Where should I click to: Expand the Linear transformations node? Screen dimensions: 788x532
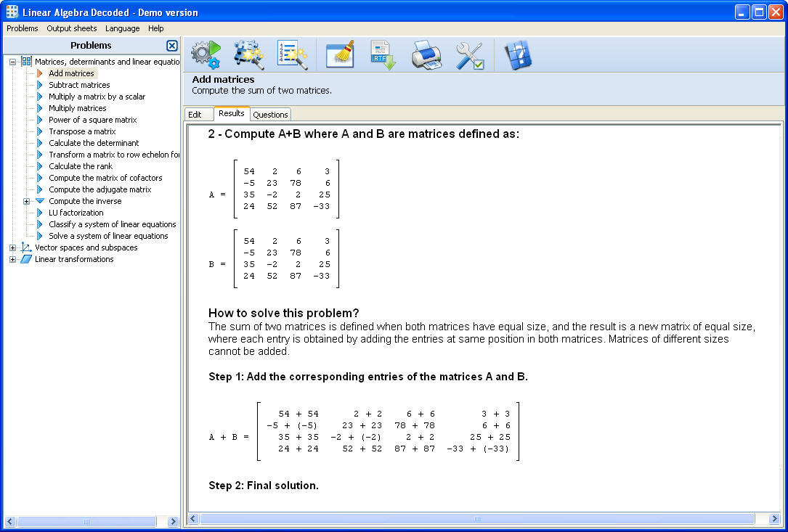tap(12, 259)
